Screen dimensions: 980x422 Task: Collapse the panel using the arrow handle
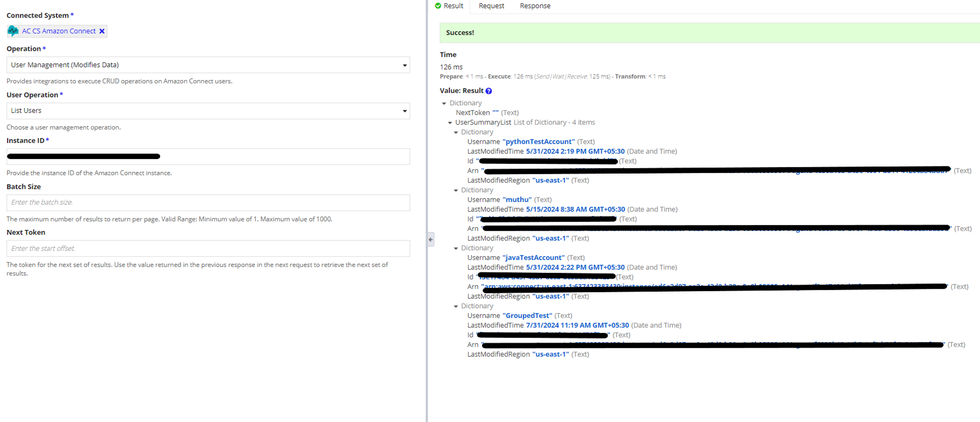click(x=431, y=239)
